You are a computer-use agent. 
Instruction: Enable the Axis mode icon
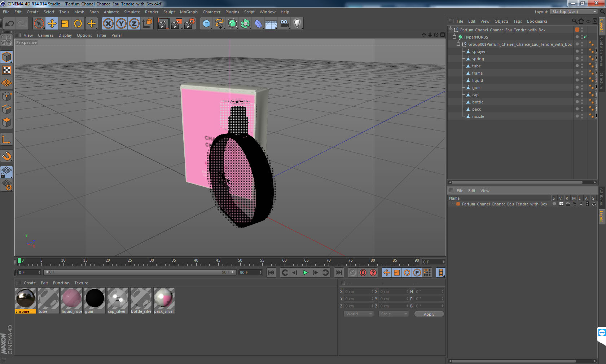click(x=6, y=139)
